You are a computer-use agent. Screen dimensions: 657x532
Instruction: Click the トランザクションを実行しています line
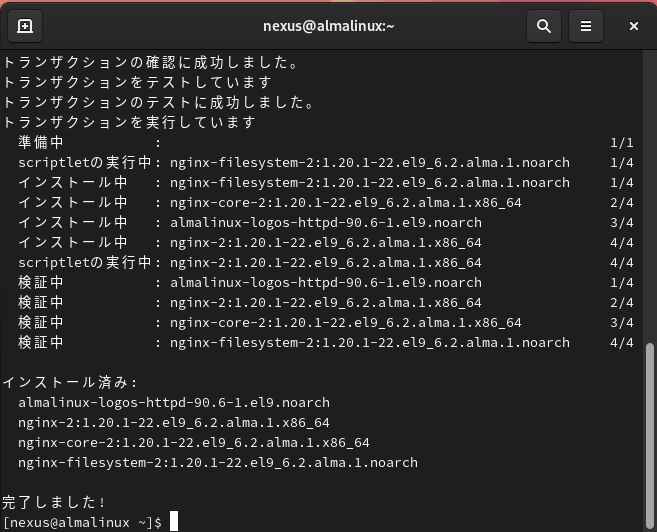point(130,123)
